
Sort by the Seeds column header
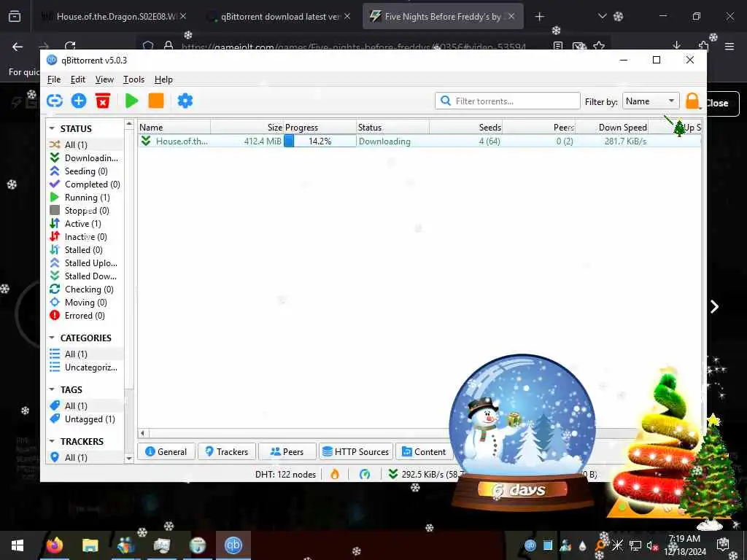[465, 127]
